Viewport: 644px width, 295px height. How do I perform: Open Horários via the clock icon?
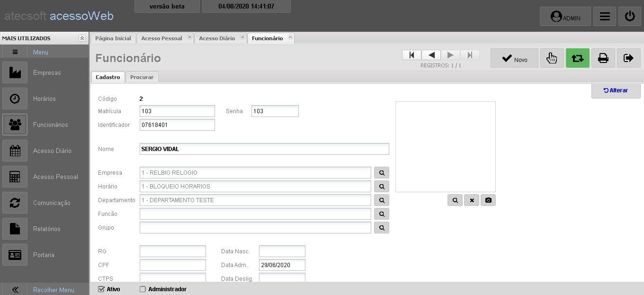[15, 99]
